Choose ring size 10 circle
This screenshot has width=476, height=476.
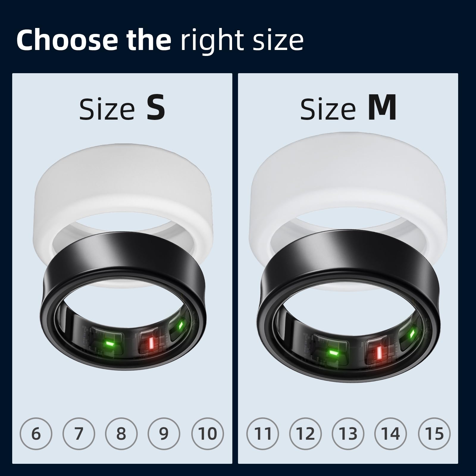[x=207, y=433]
